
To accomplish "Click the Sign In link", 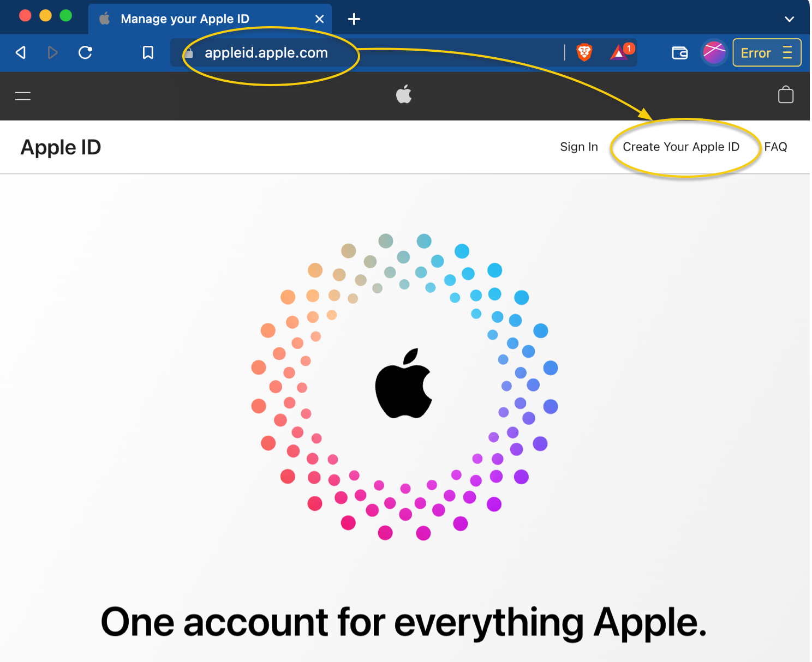I will click(579, 147).
